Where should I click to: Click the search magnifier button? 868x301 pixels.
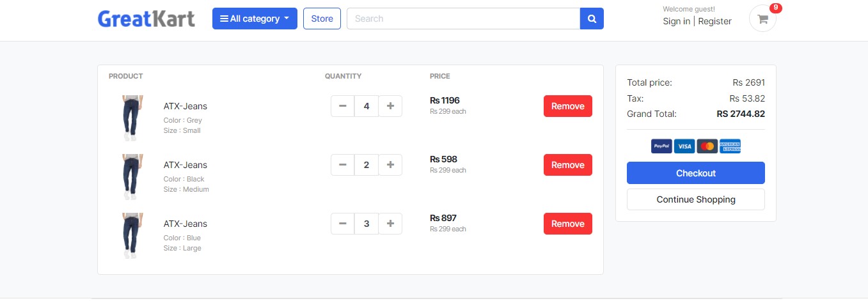tap(592, 19)
